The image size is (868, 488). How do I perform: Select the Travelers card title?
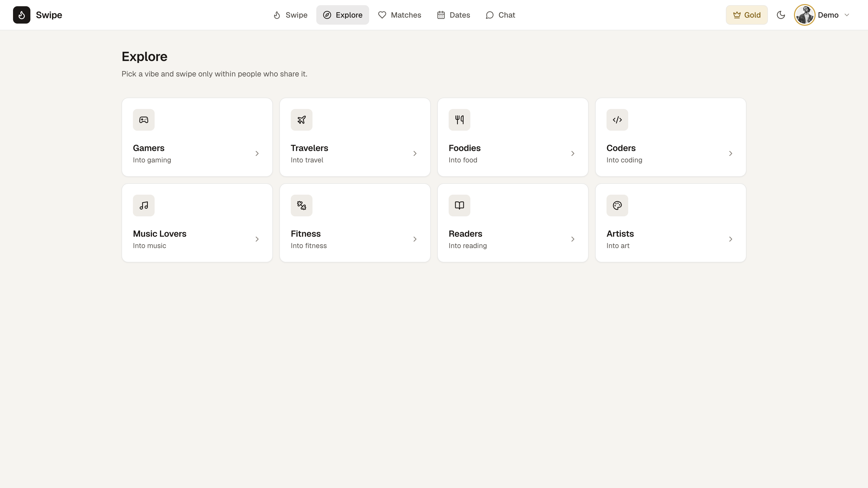coord(309,148)
